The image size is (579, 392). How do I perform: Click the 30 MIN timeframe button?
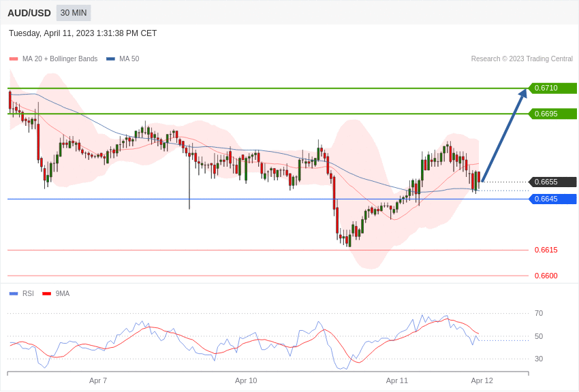[x=74, y=13]
